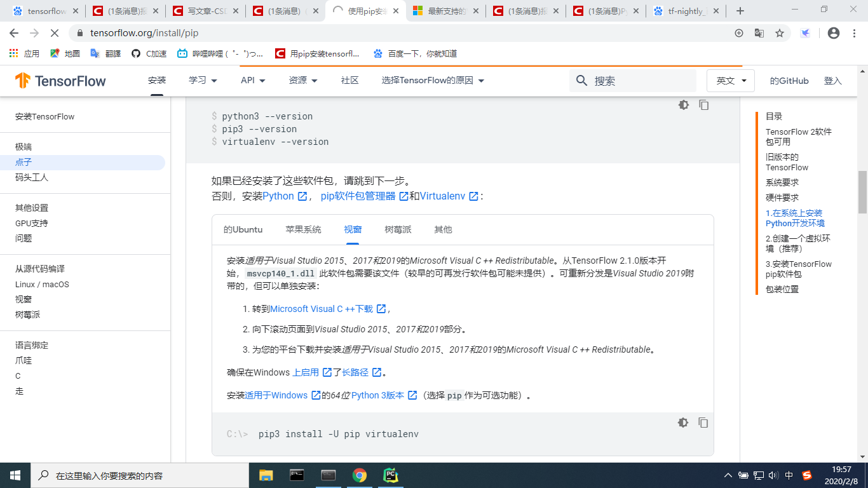Switch to the tf-nightly browser tab
Image resolution: width=868 pixels, height=488 pixels.
pos(686,11)
